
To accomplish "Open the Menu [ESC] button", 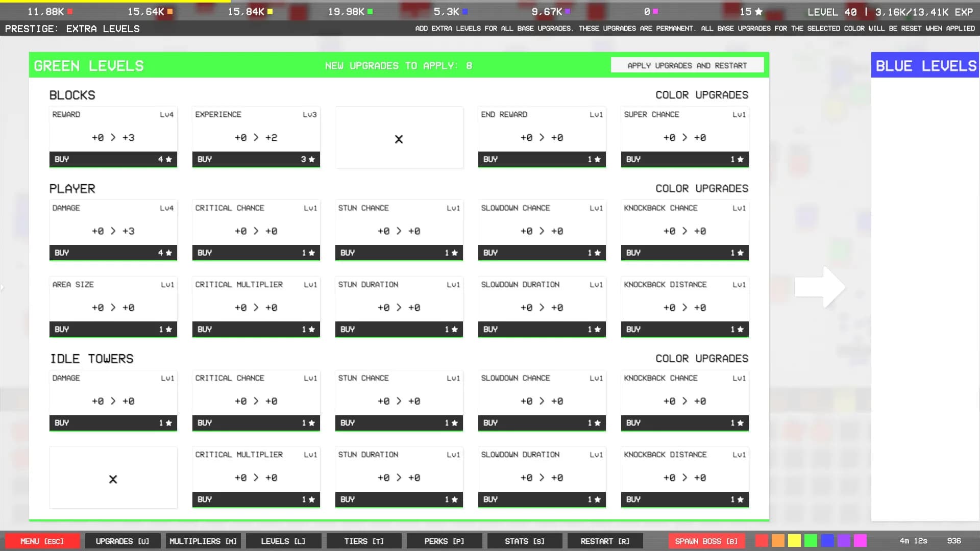I will pyautogui.click(x=42, y=541).
